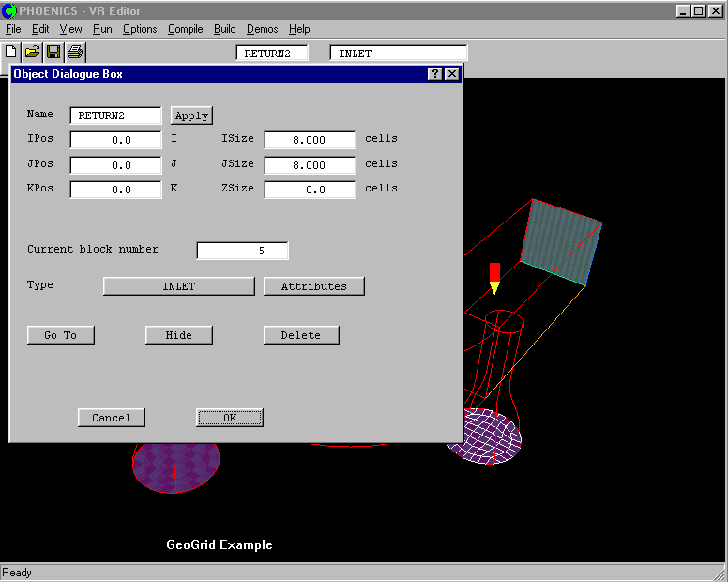Delete the RETURN2 object
This screenshot has height=582, width=728.
tap(300, 335)
